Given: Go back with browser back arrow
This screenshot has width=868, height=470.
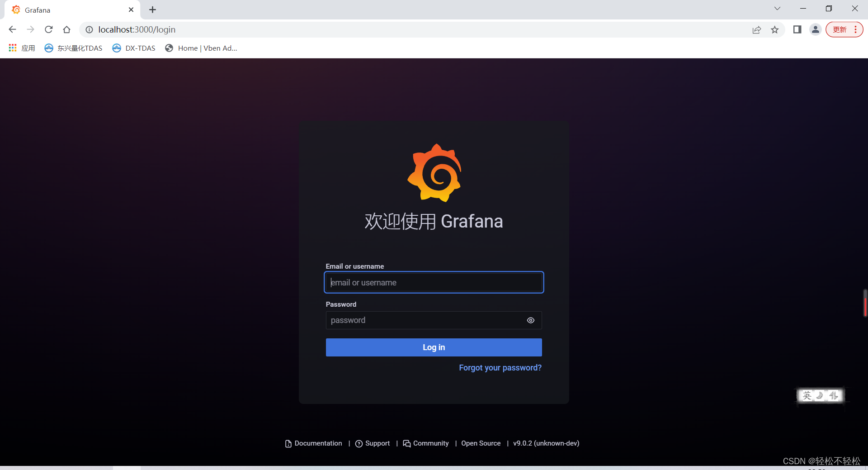Looking at the screenshot, I should [12, 29].
